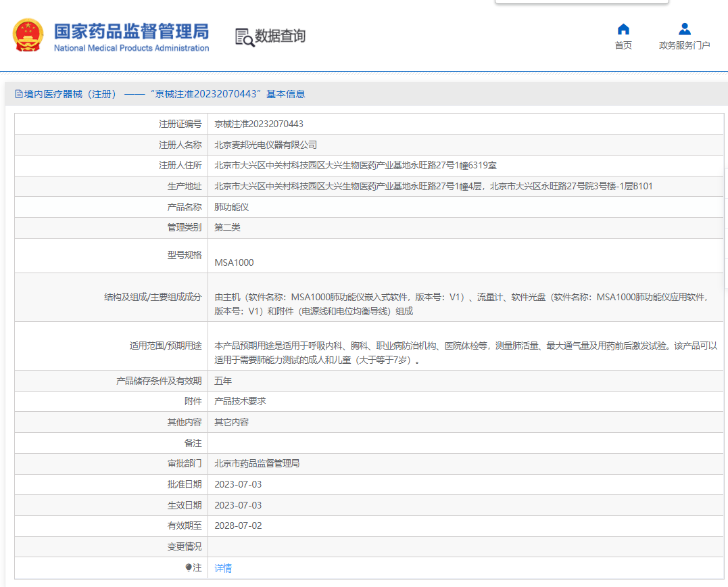The height and width of the screenshot is (587, 728).
Task: Click the 管理类别 row label
Action: click(185, 227)
